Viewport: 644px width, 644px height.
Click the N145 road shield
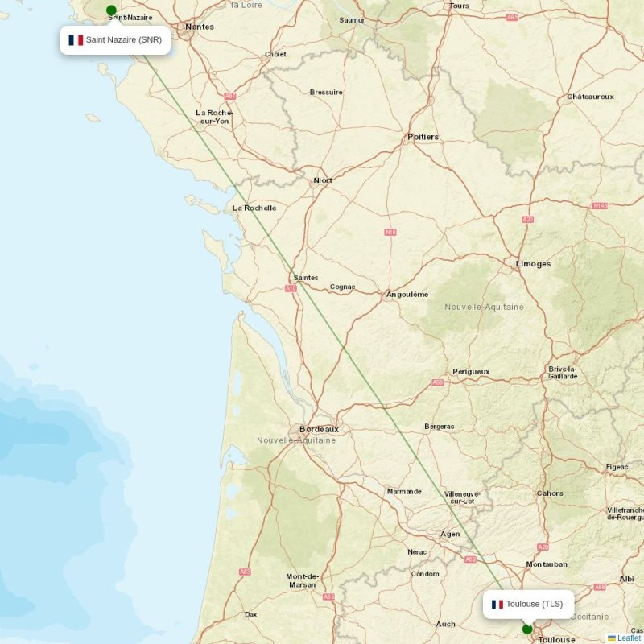(600, 206)
